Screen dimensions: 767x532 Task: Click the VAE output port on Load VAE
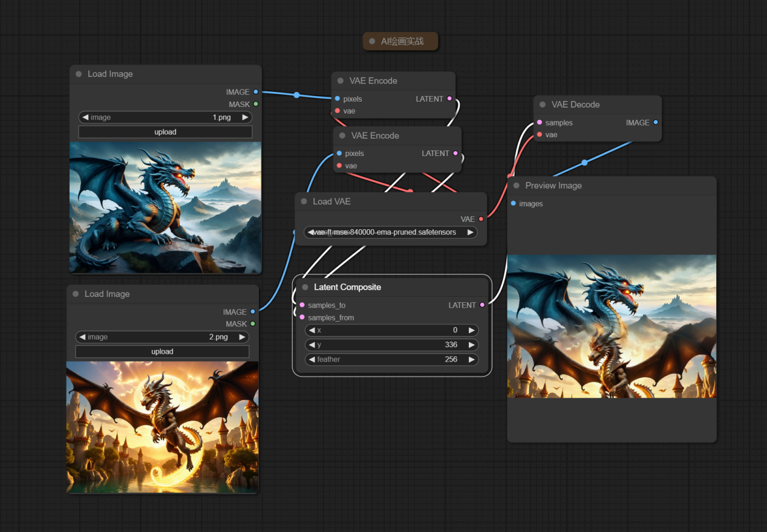[x=481, y=219]
